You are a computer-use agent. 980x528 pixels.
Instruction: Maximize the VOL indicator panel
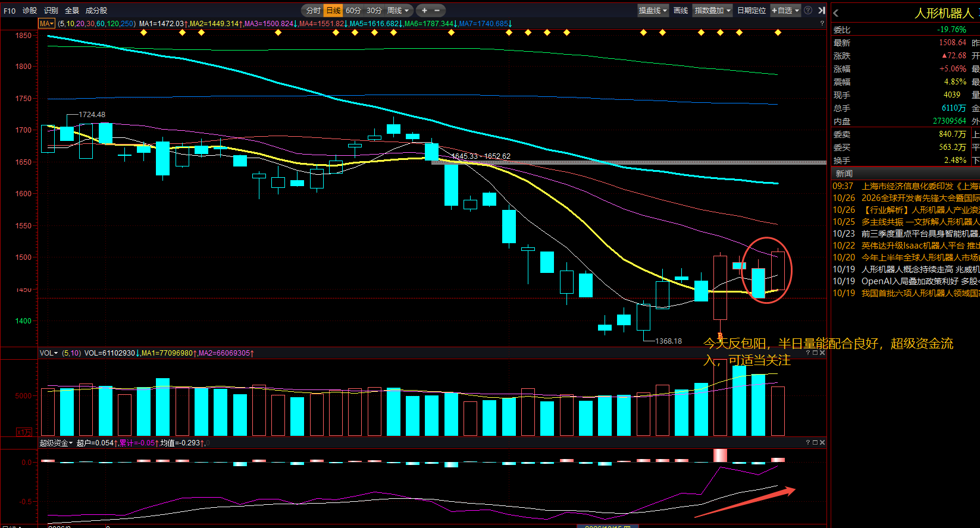815,353
